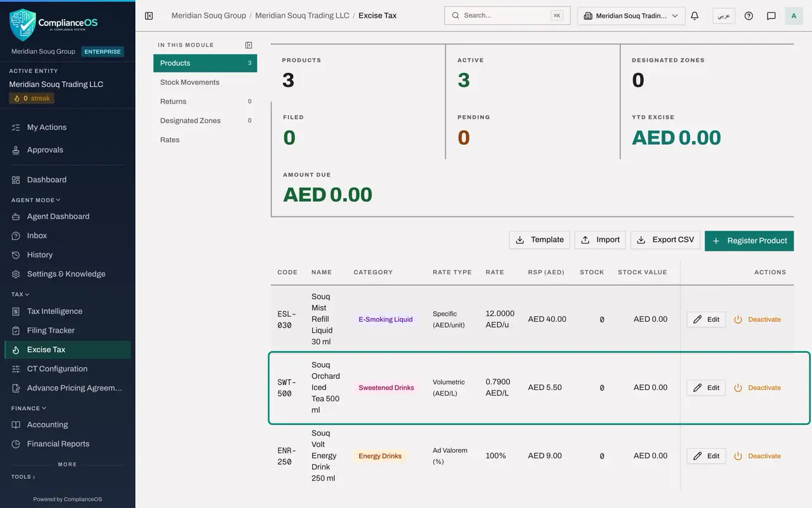Screen dimensions: 812x508
Task: Collapse the In This Module panel icon
Action: (x=249, y=45)
